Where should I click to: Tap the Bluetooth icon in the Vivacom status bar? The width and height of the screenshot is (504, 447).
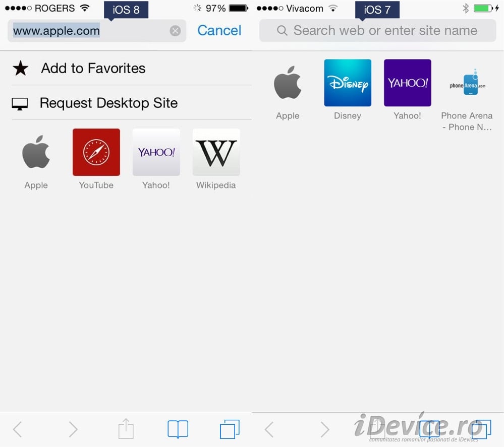(466, 8)
